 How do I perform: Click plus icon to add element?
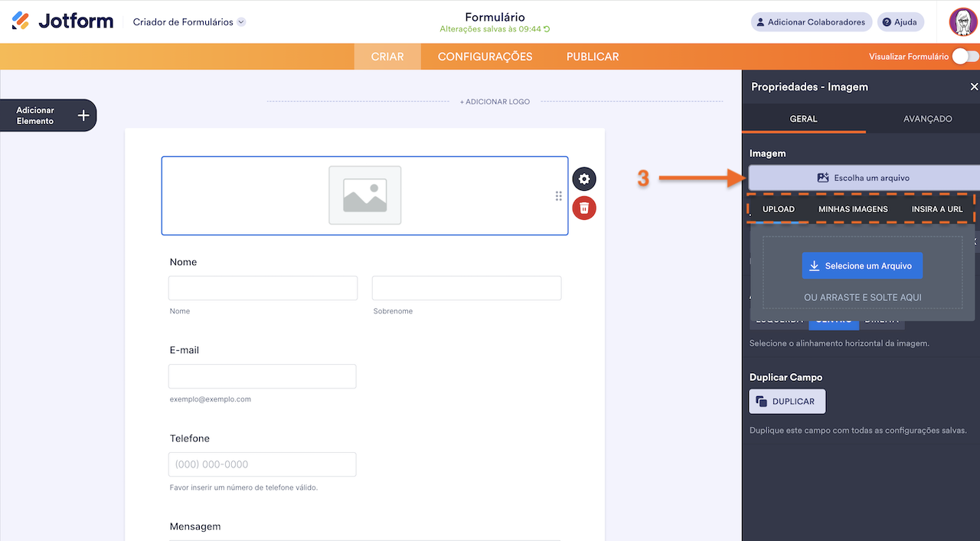pyautogui.click(x=83, y=116)
